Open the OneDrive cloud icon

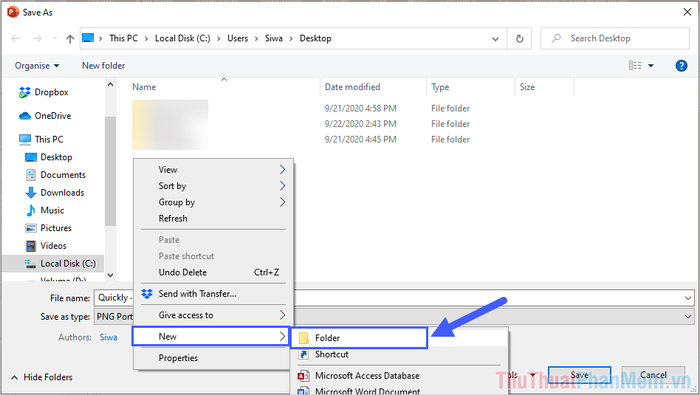pos(25,116)
